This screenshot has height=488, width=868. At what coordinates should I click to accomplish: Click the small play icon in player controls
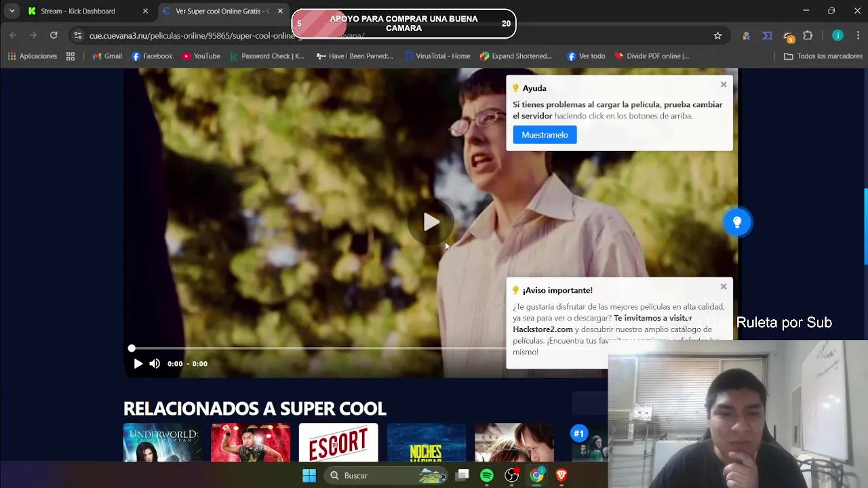138,364
